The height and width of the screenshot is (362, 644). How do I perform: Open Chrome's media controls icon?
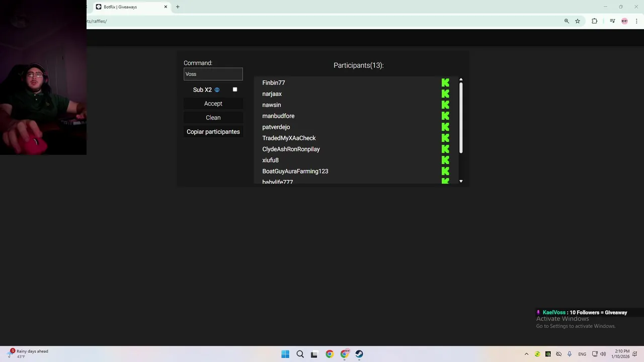pos(612,21)
